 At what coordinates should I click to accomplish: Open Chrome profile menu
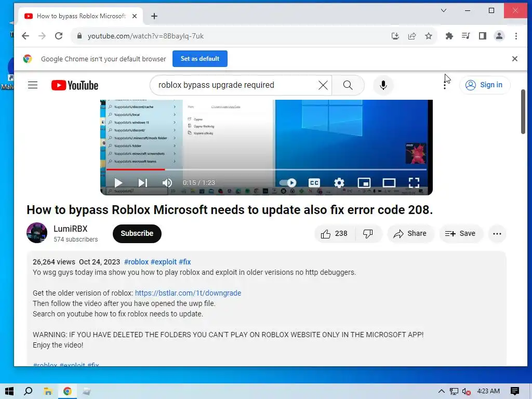point(499,36)
